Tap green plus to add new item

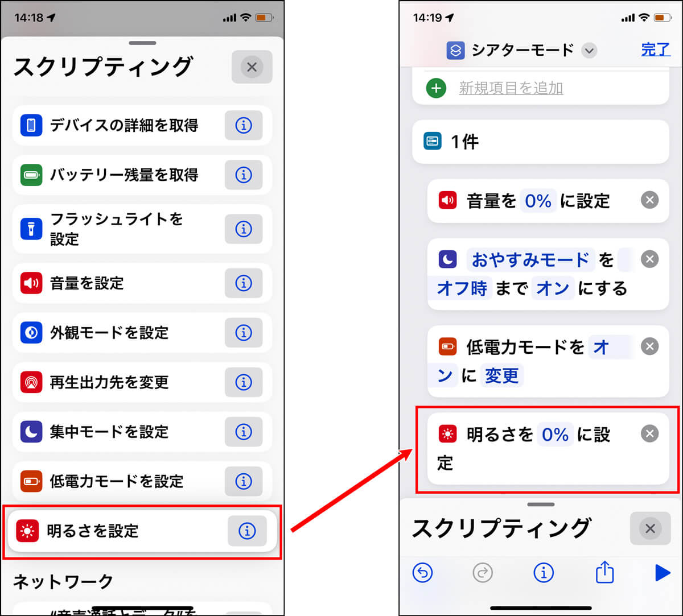coord(436,88)
